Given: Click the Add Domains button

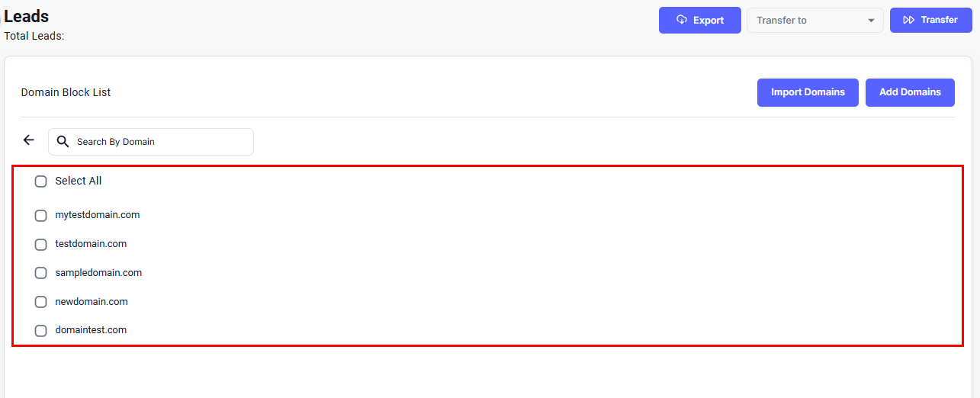Looking at the screenshot, I should [x=910, y=92].
